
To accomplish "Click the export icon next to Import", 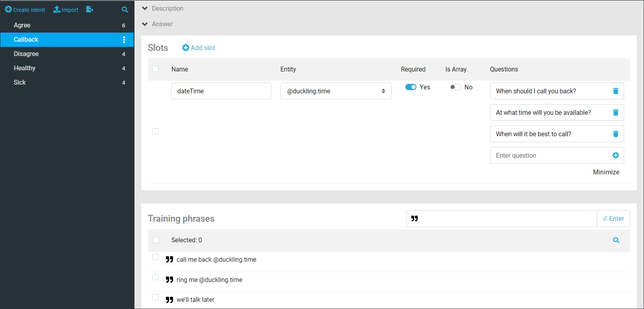I will point(89,9).
